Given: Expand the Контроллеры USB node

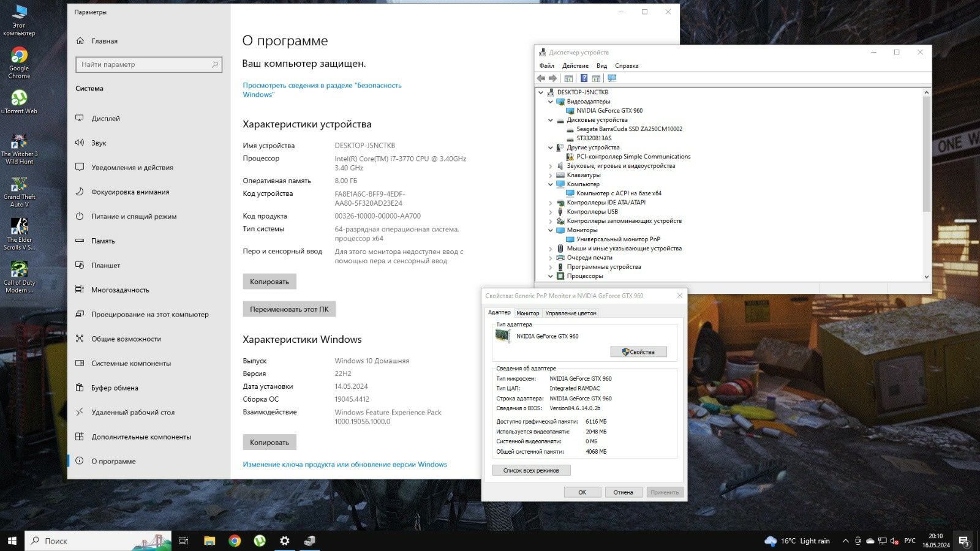Looking at the screenshot, I should tap(550, 212).
